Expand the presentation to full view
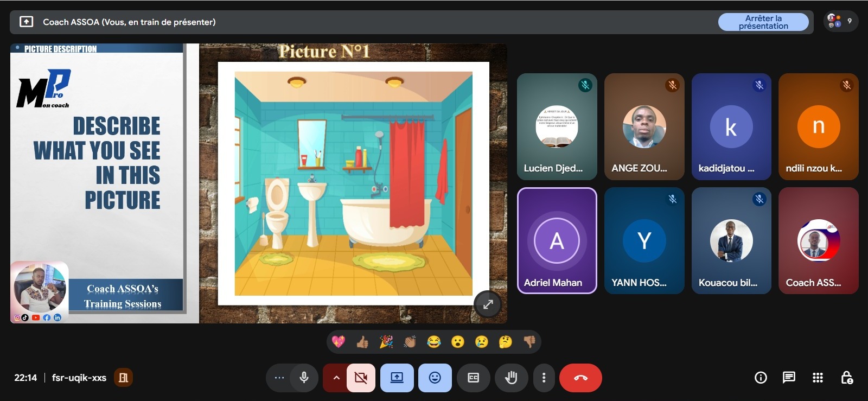The width and height of the screenshot is (868, 401). point(488,304)
